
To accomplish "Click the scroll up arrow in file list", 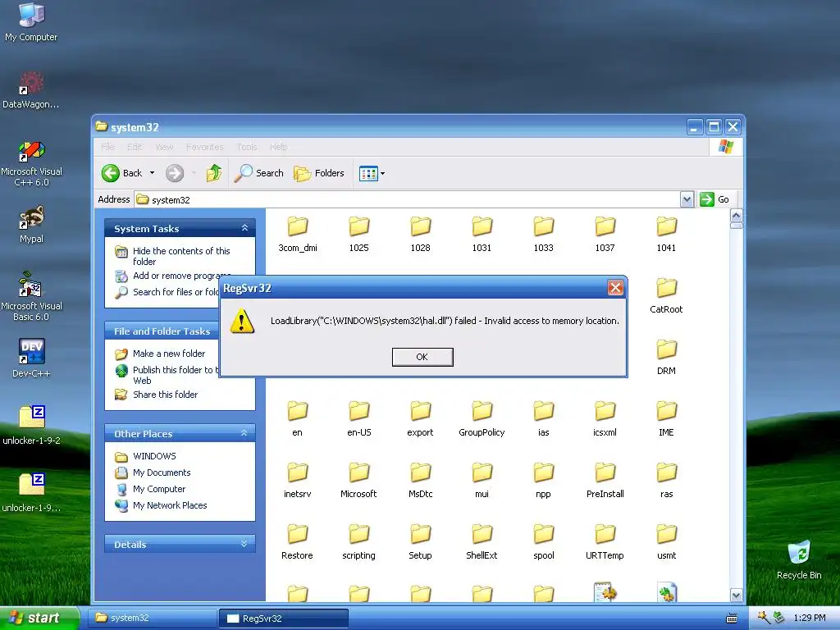I will pos(736,216).
